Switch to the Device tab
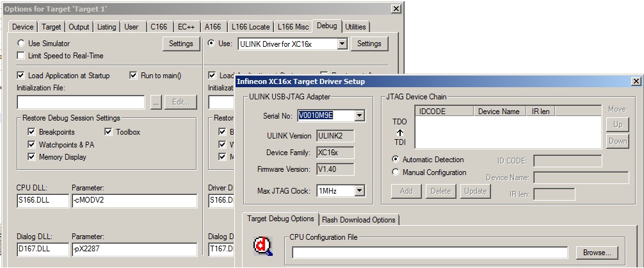 tap(23, 27)
